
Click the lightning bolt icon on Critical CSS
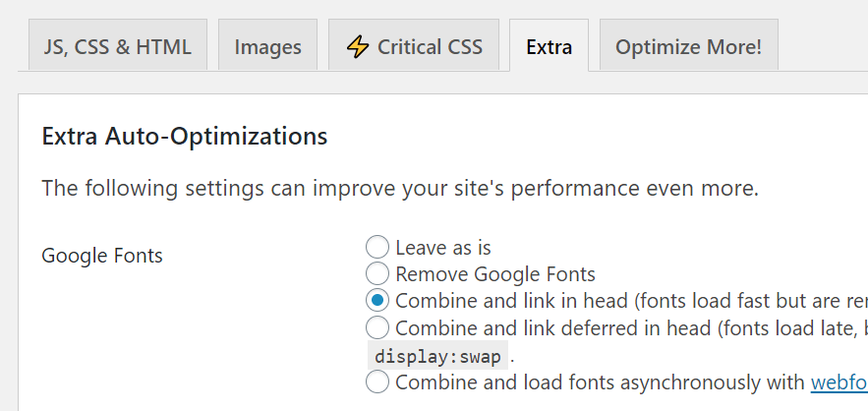pos(358,47)
